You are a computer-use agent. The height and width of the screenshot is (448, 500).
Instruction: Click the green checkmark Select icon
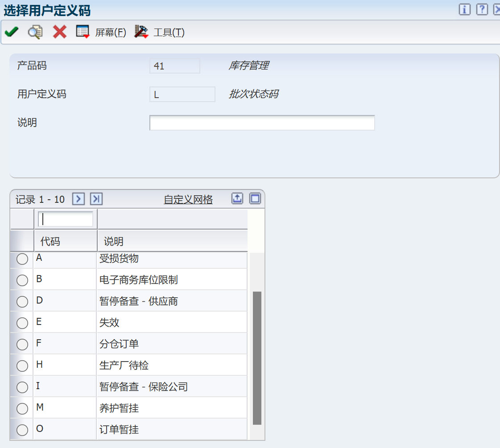coord(12,32)
